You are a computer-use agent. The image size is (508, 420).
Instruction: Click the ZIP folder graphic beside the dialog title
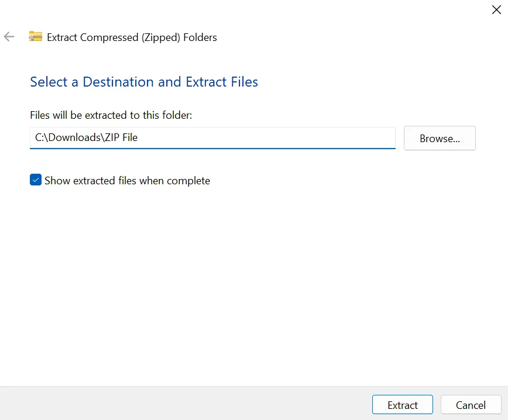(35, 36)
